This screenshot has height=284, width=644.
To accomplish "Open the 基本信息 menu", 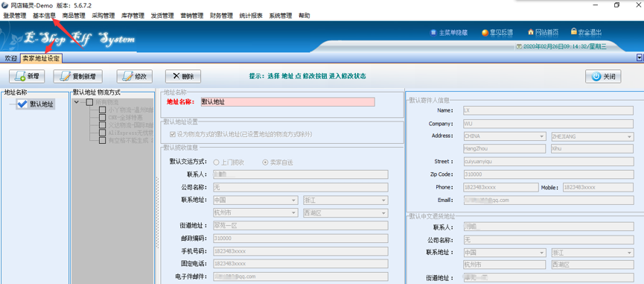I will [44, 16].
